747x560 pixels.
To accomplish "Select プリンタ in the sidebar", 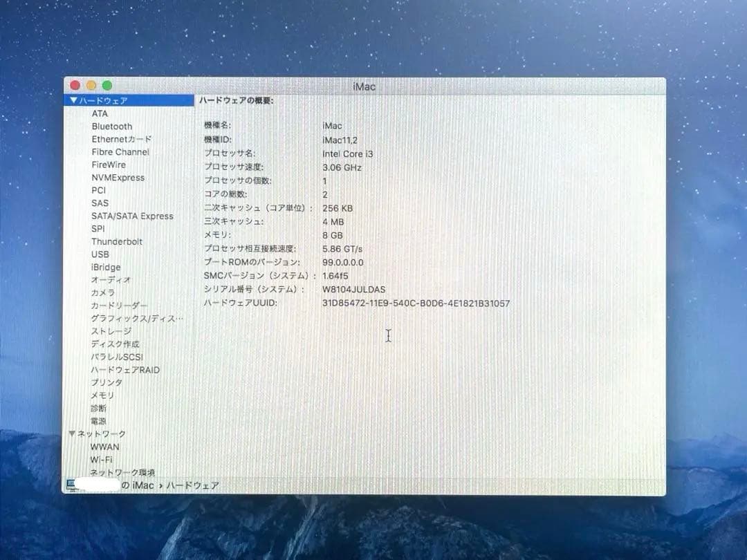I will (x=107, y=382).
